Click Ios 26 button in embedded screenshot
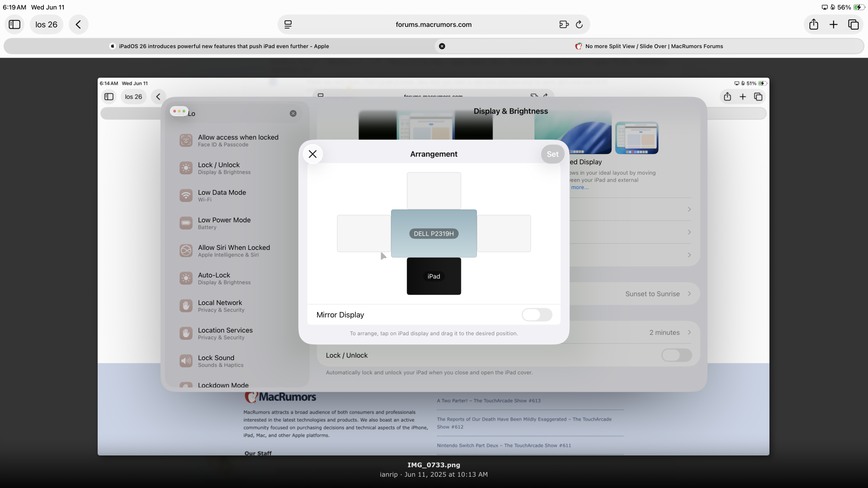This screenshot has height=488, width=868. point(134,97)
